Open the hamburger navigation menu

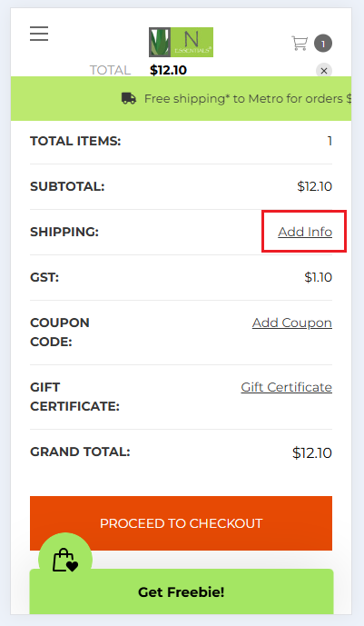pos(39,34)
